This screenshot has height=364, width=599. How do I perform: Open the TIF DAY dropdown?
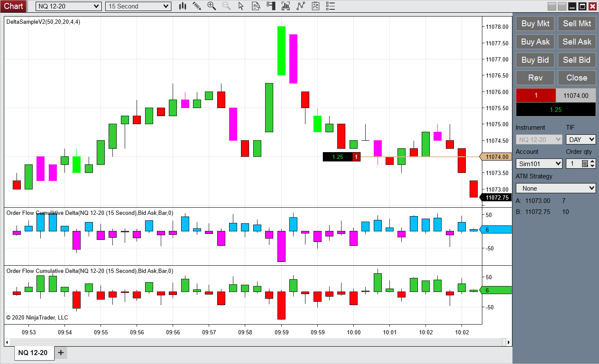(x=581, y=139)
